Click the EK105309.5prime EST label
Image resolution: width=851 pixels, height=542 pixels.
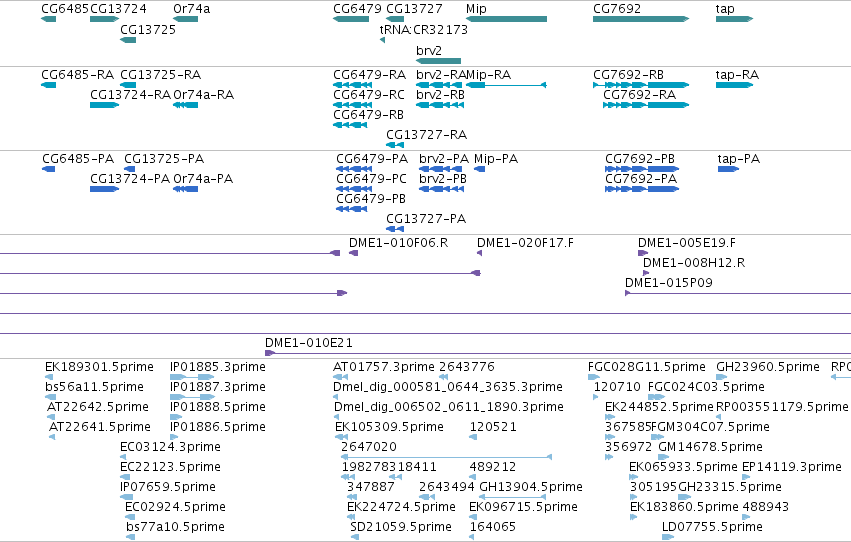pyautogui.click(x=389, y=426)
